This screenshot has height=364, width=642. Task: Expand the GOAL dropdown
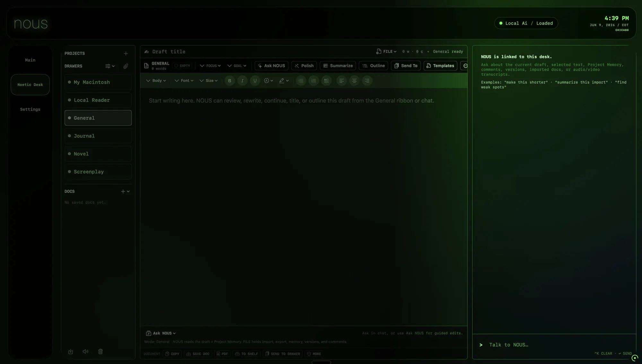(x=237, y=66)
